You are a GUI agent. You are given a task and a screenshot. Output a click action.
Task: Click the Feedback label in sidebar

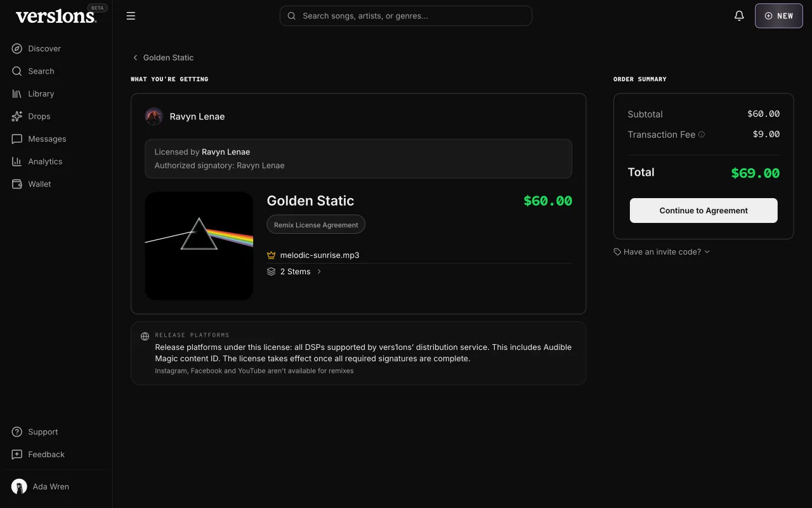pos(46,454)
